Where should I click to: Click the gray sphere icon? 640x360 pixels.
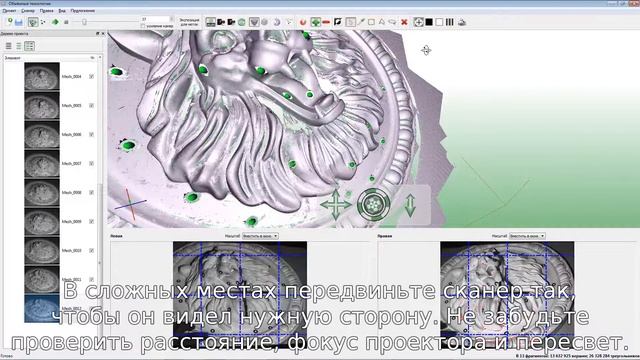(x=264, y=22)
